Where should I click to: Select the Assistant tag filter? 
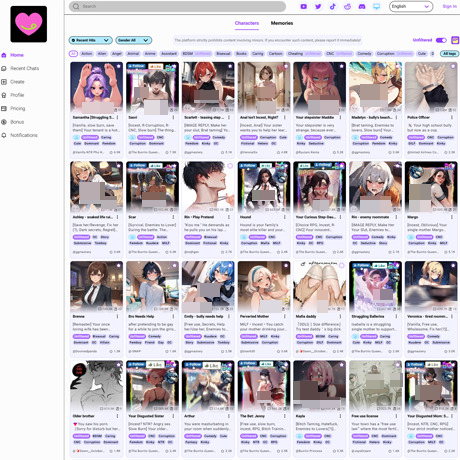click(x=169, y=54)
